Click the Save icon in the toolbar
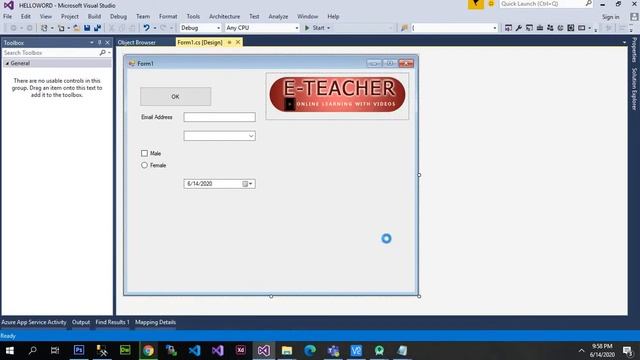 click(87, 28)
